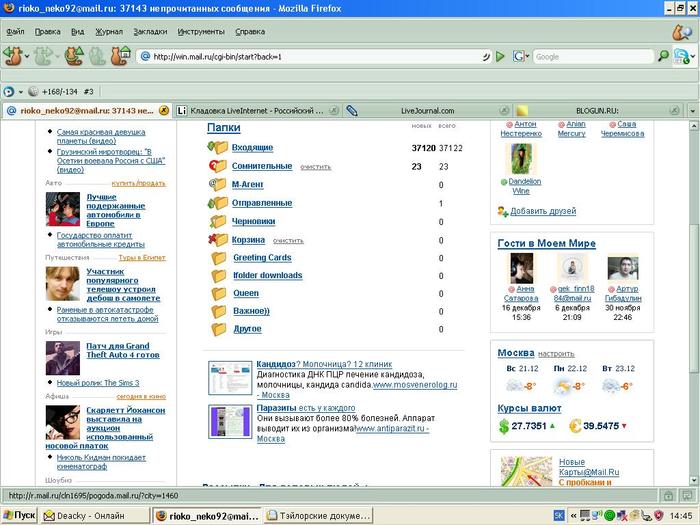
Task: Click the Greeting Cards folder icon
Action: click(219, 258)
